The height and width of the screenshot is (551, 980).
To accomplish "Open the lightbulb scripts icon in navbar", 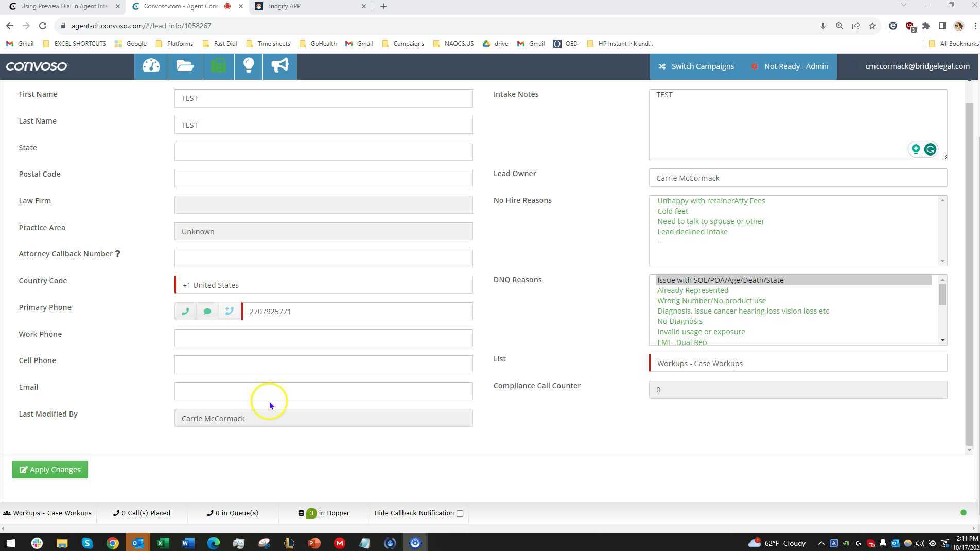I will [249, 66].
